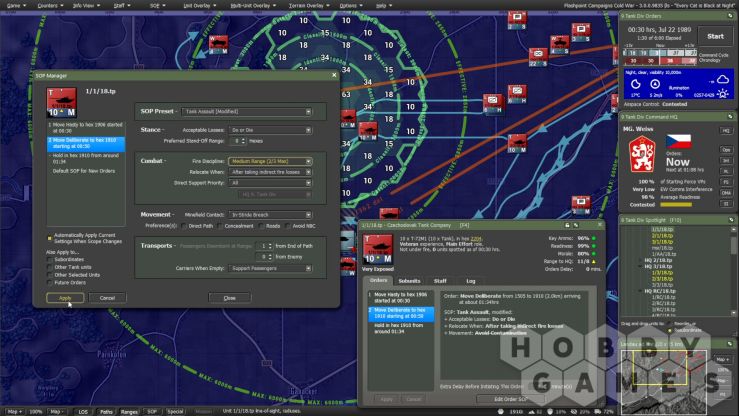This screenshot has height=416, width=739.
Task: Open the Options menu
Action: [351, 6]
